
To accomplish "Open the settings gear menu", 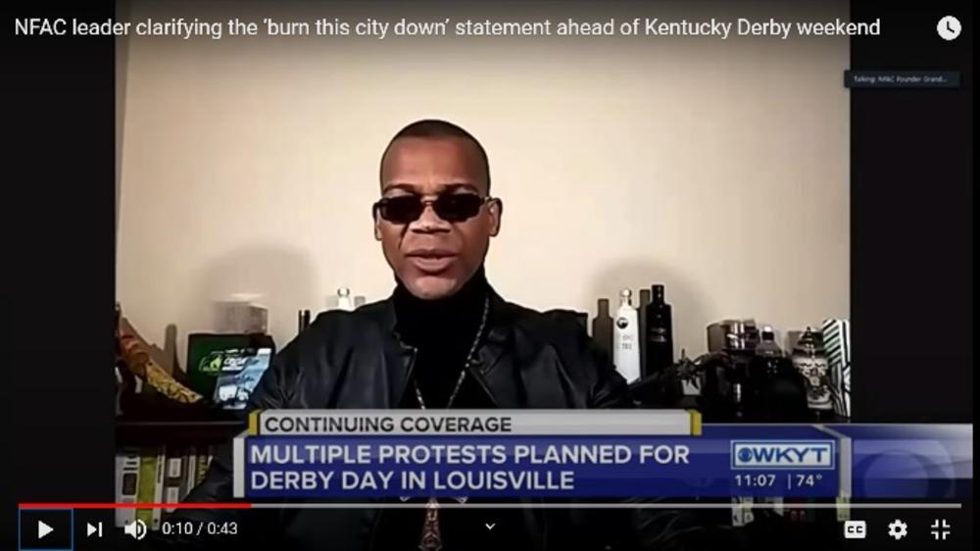I will click(898, 529).
